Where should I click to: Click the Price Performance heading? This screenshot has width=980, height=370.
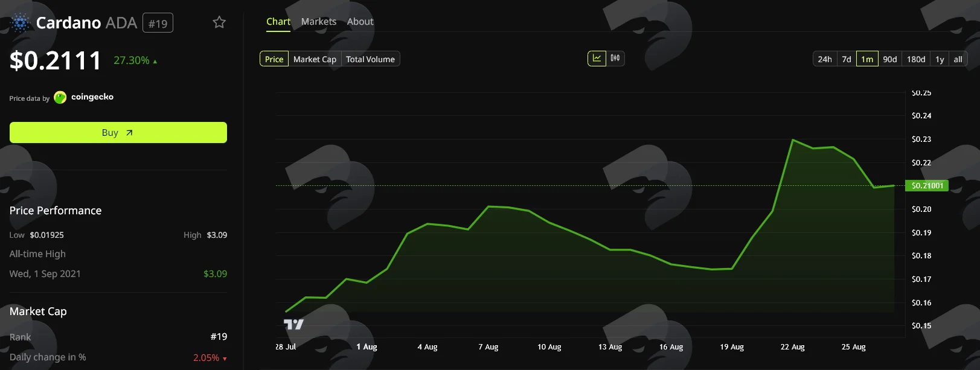pos(56,211)
